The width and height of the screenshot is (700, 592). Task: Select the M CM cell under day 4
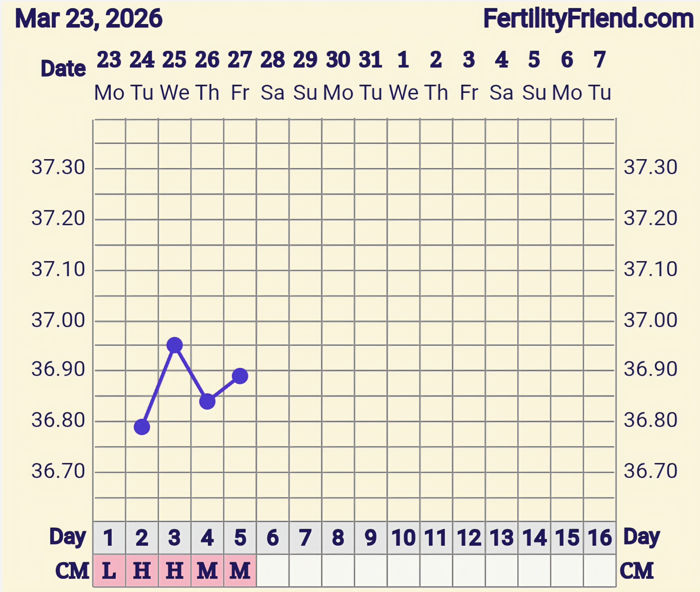pos(207,570)
